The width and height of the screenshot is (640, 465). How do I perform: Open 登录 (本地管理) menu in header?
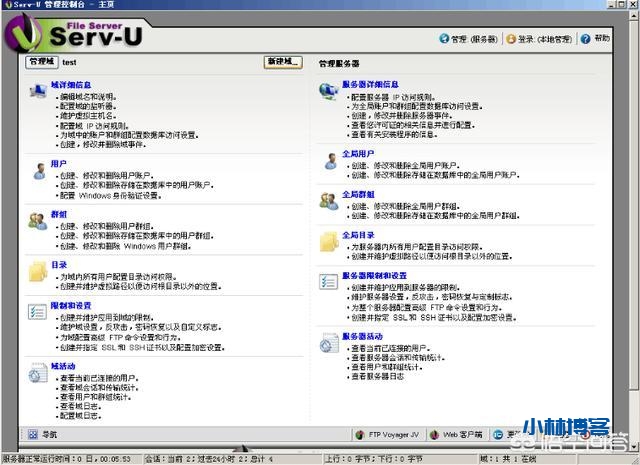point(540,39)
